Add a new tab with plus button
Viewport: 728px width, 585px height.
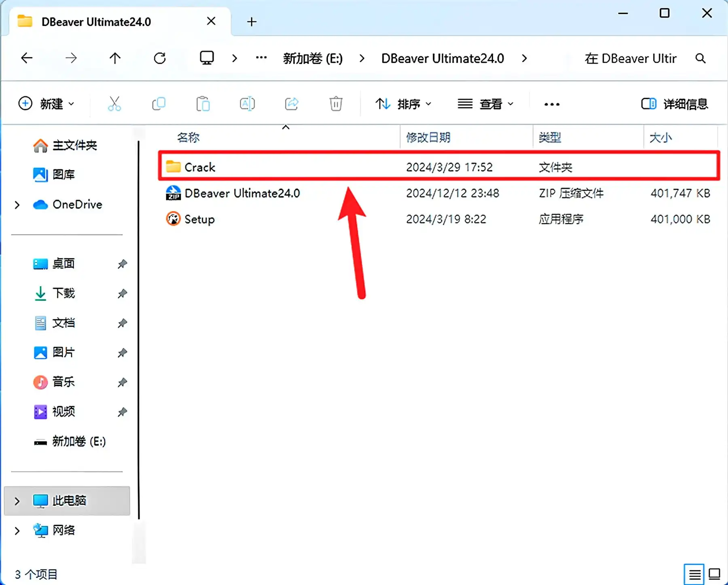[252, 22]
